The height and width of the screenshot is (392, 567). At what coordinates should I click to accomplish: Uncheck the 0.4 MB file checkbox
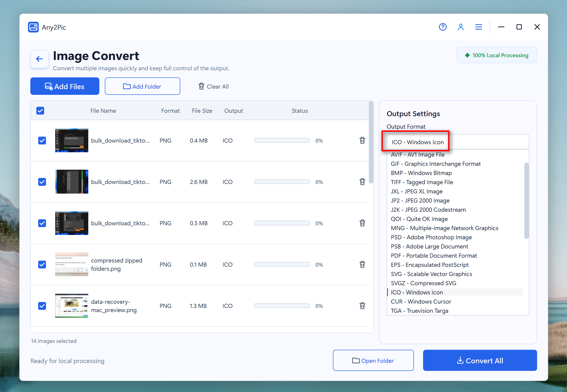coord(42,141)
